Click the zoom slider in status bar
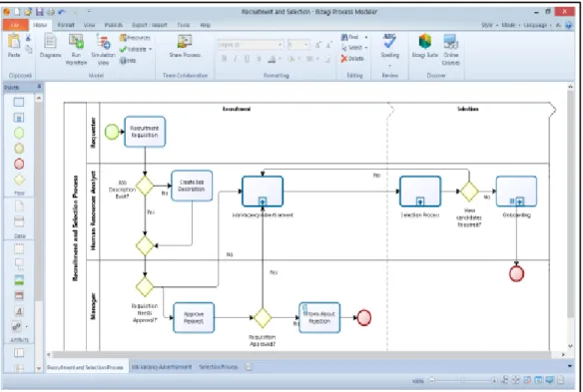The image size is (583, 392). pyautogui.click(x=462, y=380)
